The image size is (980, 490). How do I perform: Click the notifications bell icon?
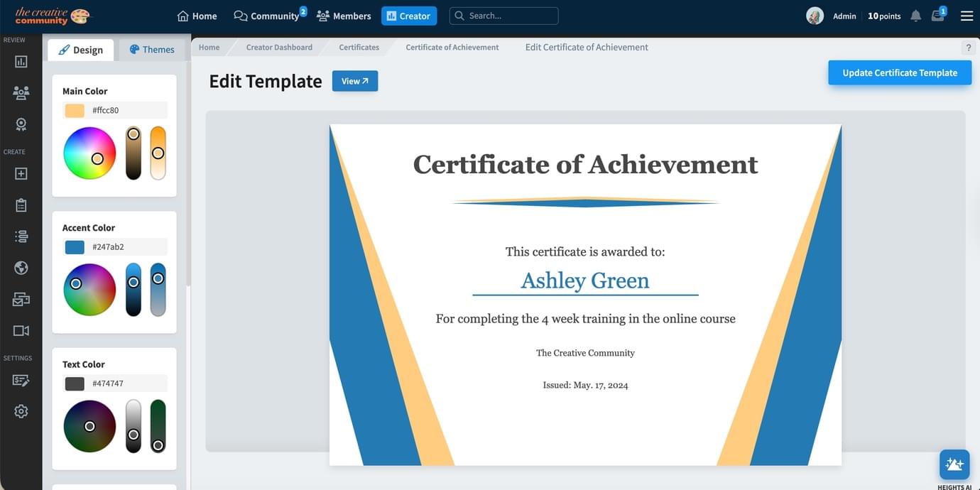(x=916, y=16)
